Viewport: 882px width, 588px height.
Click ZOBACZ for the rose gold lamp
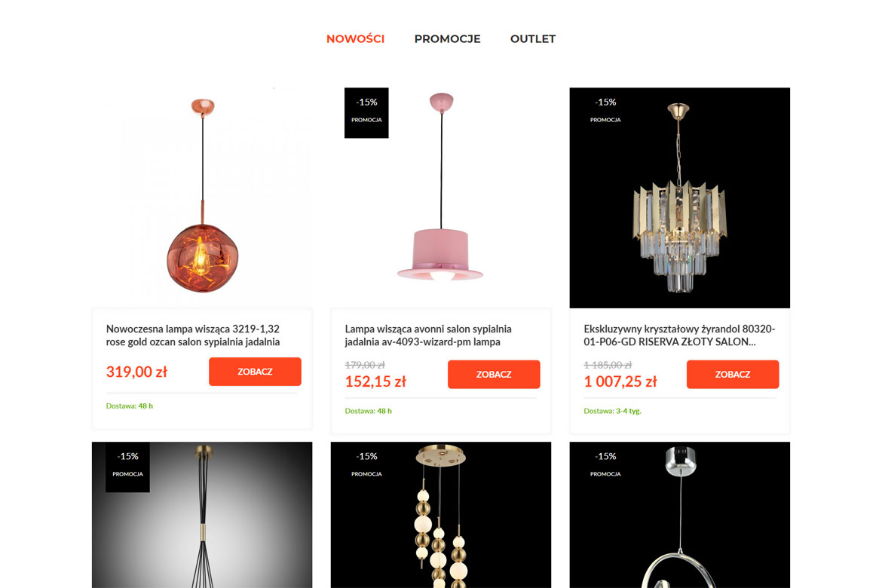click(x=255, y=372)
